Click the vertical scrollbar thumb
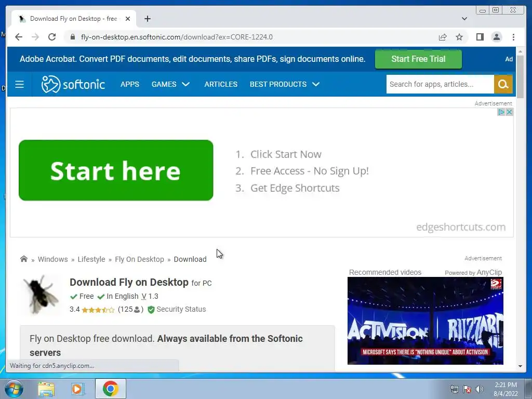Image resolution: width=532 pixels, height=399 pixels. 520,76
